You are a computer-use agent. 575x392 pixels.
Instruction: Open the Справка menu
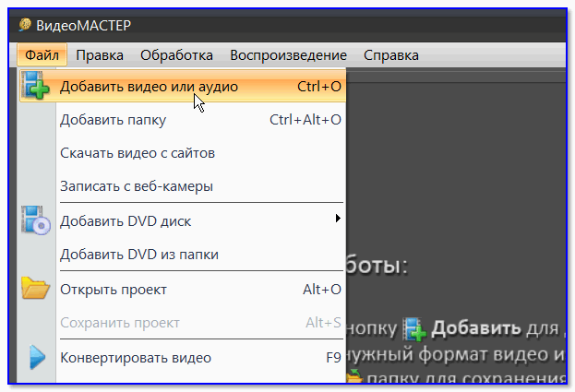pos(391,55)
